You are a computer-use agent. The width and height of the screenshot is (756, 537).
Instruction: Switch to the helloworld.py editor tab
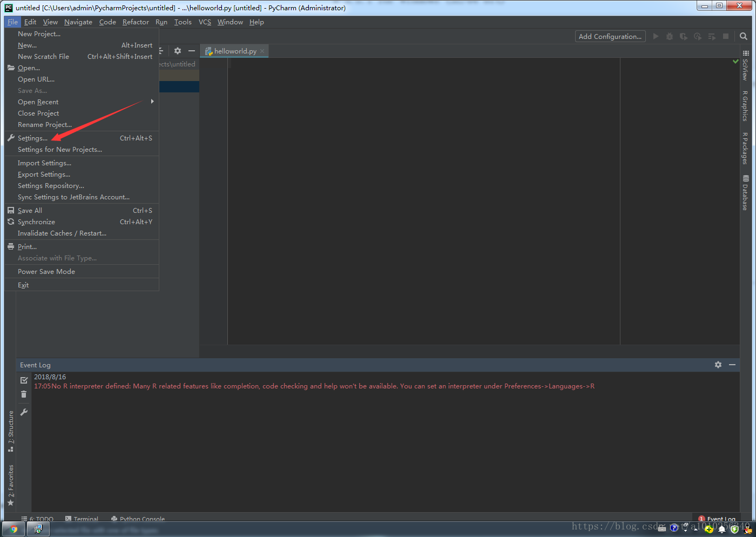click(x=233, y=50)
